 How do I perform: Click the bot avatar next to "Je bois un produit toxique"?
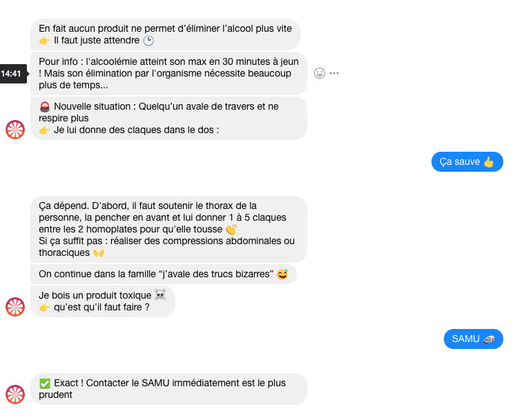click(x=16, y=306)
